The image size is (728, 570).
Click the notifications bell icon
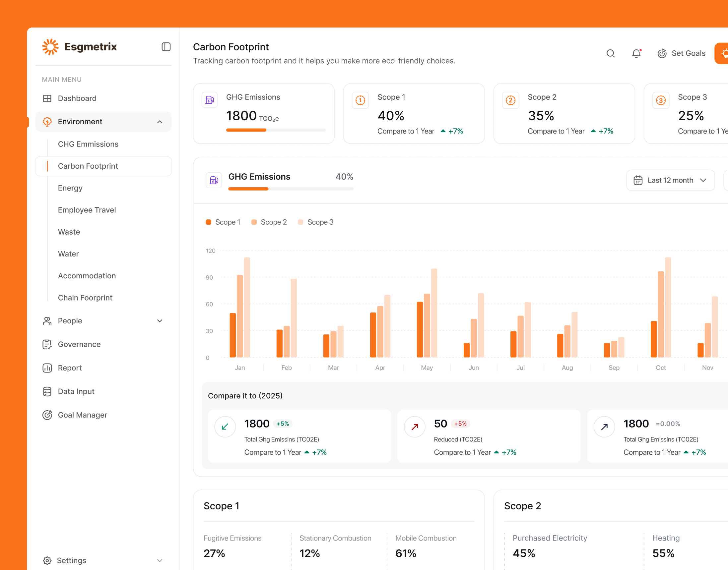pyautogui.click(x=637, y=53)
